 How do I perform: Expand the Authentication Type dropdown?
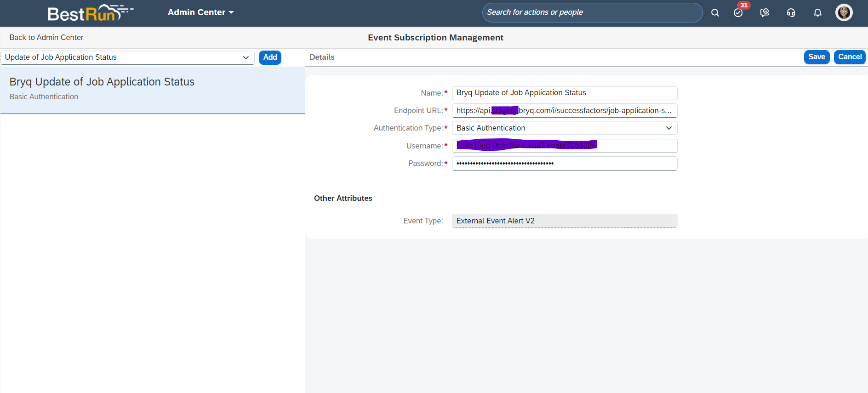tap(564, 128)
